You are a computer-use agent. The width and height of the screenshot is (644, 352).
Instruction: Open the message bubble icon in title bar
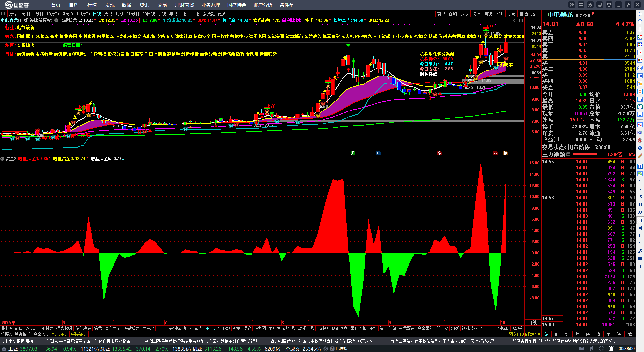coord(572,5)
